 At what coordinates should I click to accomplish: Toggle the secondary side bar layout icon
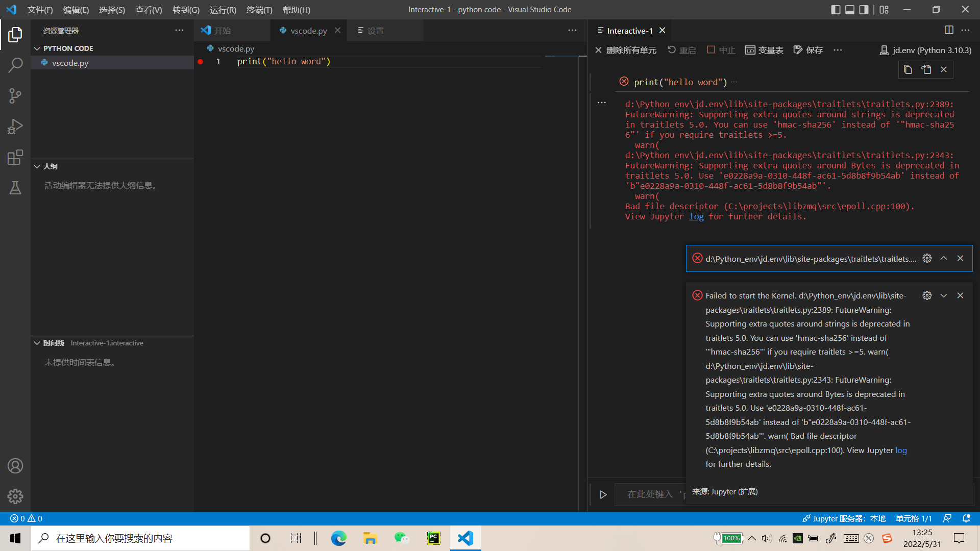(x=864, y=10)
